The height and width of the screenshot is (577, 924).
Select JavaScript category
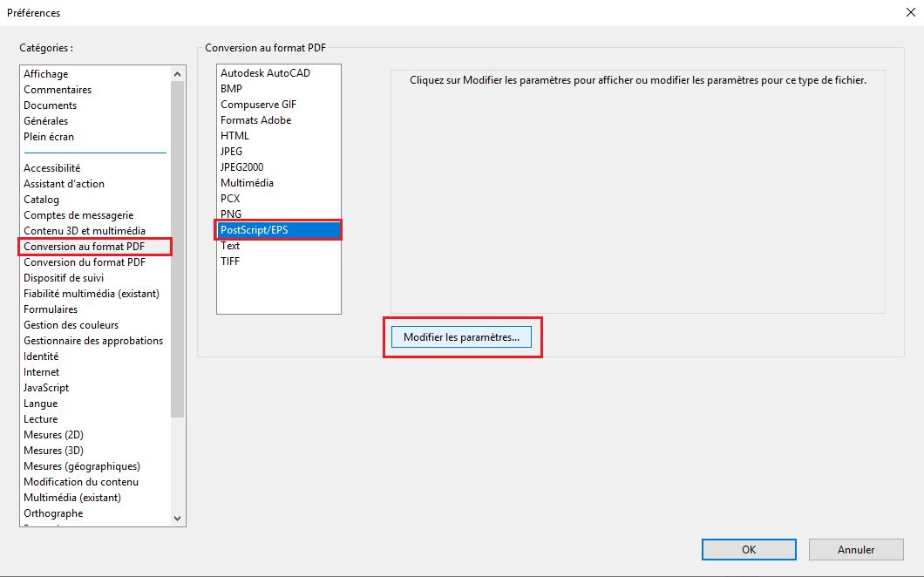coord(46,387)
